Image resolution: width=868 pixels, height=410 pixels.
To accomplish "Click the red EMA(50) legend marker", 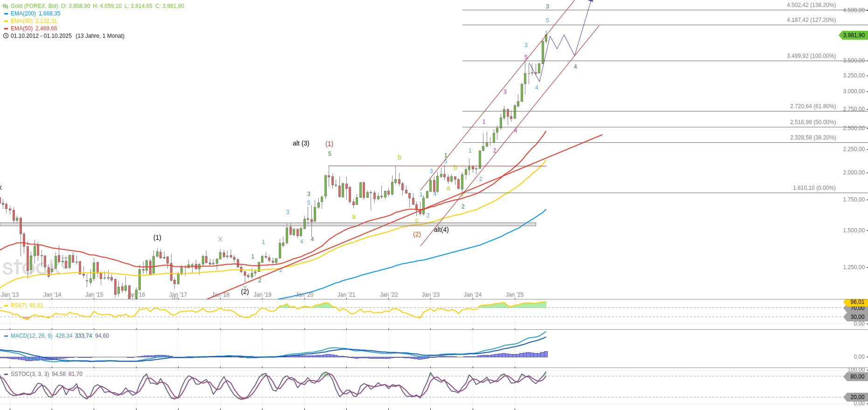I will click(x=6, y=28).
